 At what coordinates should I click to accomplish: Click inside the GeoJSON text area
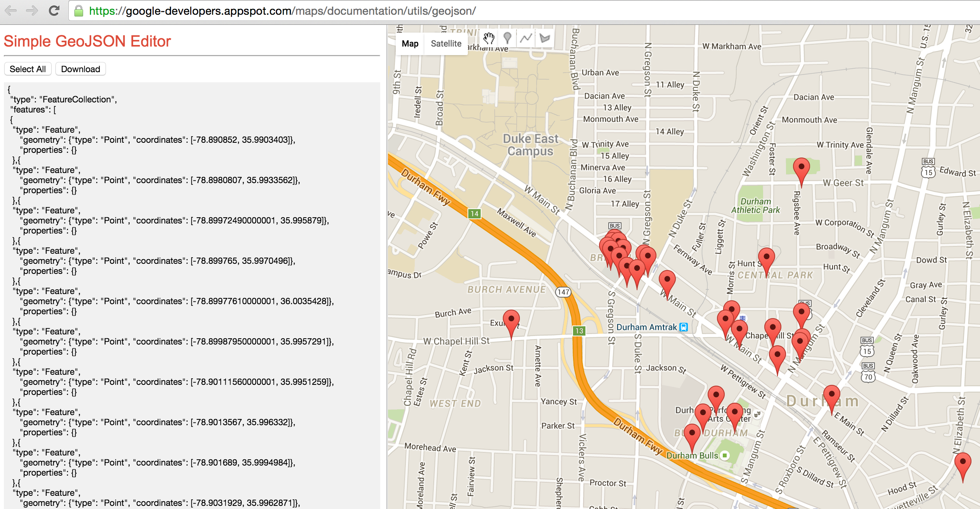point(192,295)
